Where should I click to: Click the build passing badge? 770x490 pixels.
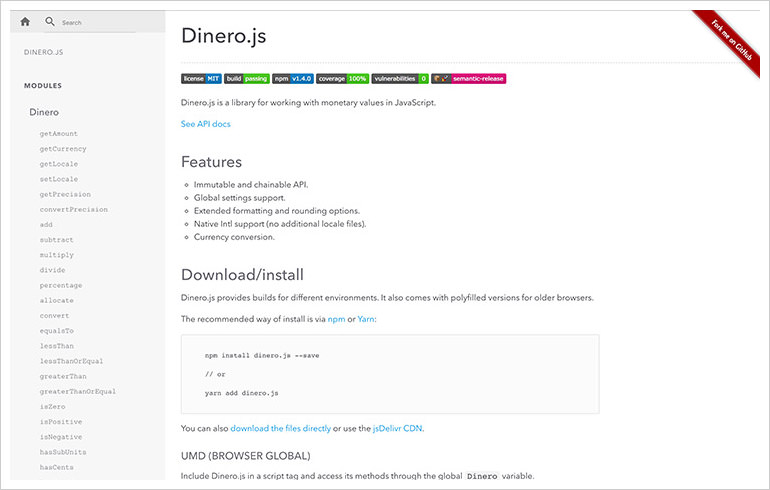247,79
